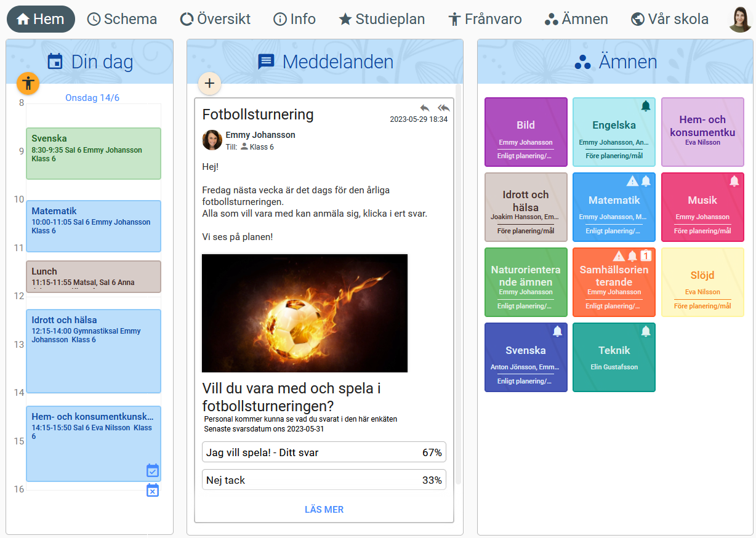
Task: Open the user profile avatar
Action: click(739, 20)
